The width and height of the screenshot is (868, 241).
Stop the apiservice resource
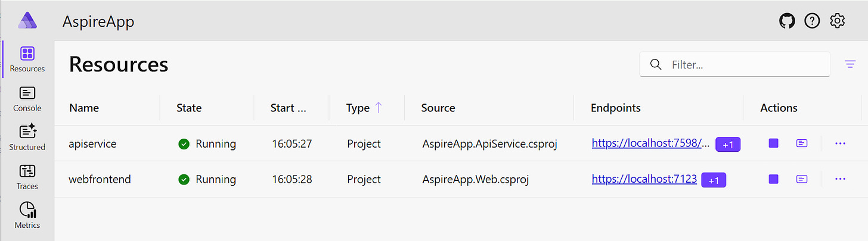[x=774, y=143]
